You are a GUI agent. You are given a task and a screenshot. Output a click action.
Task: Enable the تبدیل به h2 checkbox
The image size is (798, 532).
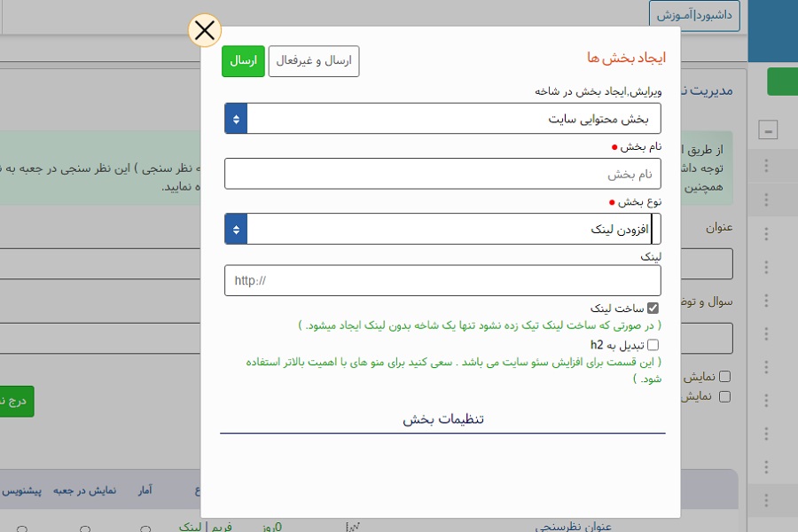(653, 345)
